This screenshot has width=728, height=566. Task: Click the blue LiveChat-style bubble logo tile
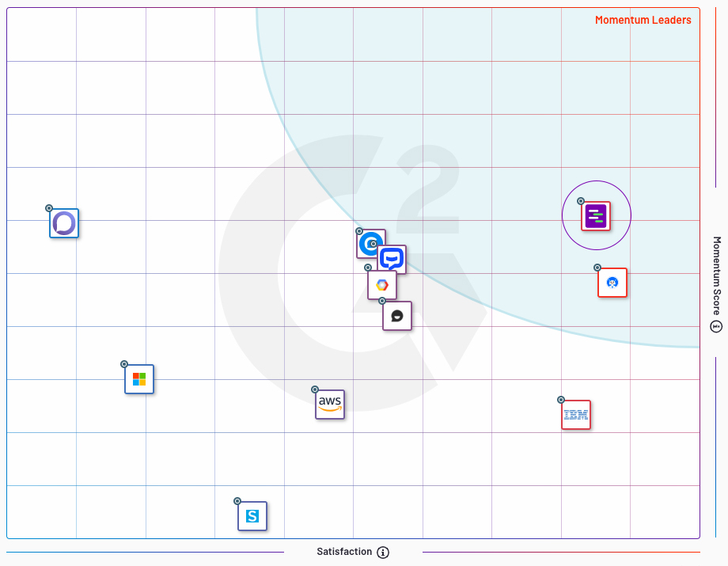click(x=392, y=259)
